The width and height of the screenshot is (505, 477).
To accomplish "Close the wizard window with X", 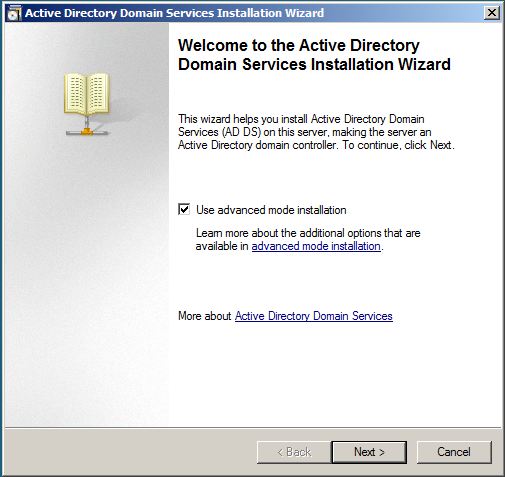I will [x=492, y=13].
